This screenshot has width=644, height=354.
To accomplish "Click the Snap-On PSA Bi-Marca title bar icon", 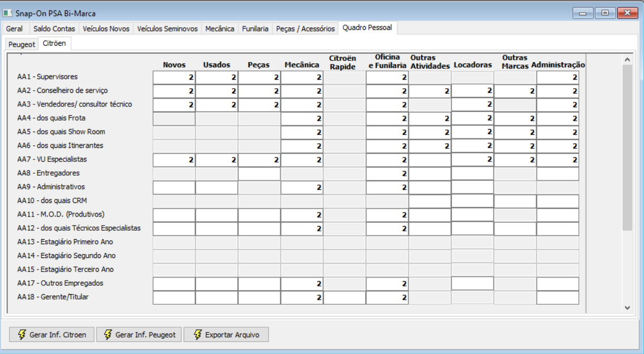I will 7,13.
